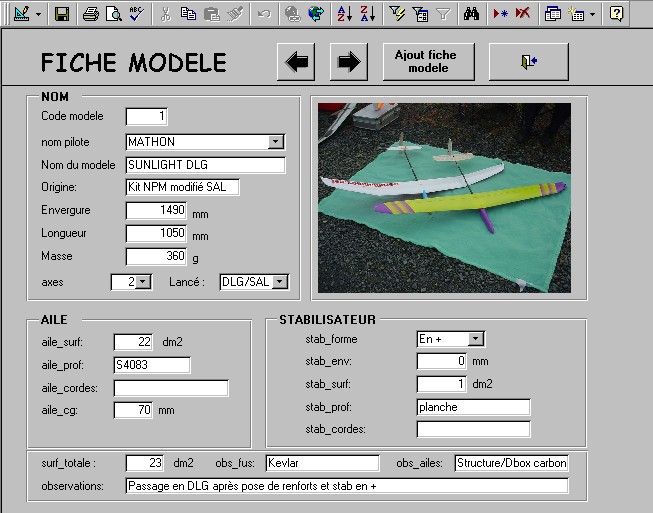The width and height of the screenshot is (653, 513).
Task: Click the Masse 360 field
Action: pos(156,256)
